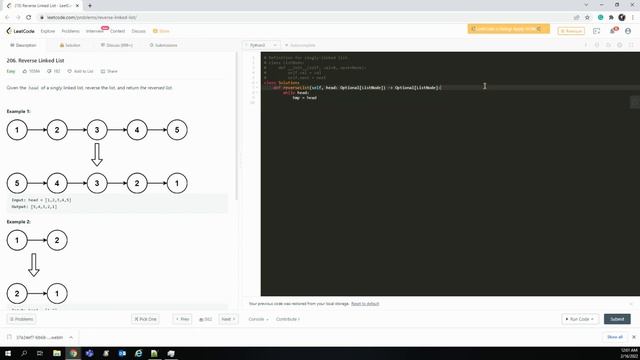Open the Problems nav item
Screen dimensions: 640x360
click(70, 31)
